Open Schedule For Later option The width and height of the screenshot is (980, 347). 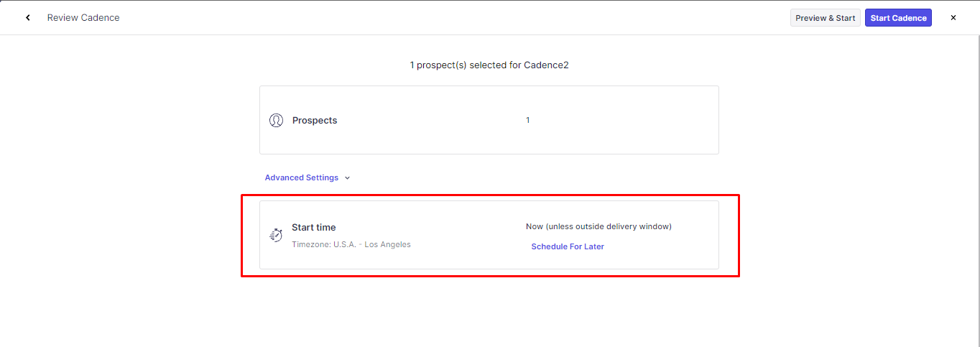(567, 246)
